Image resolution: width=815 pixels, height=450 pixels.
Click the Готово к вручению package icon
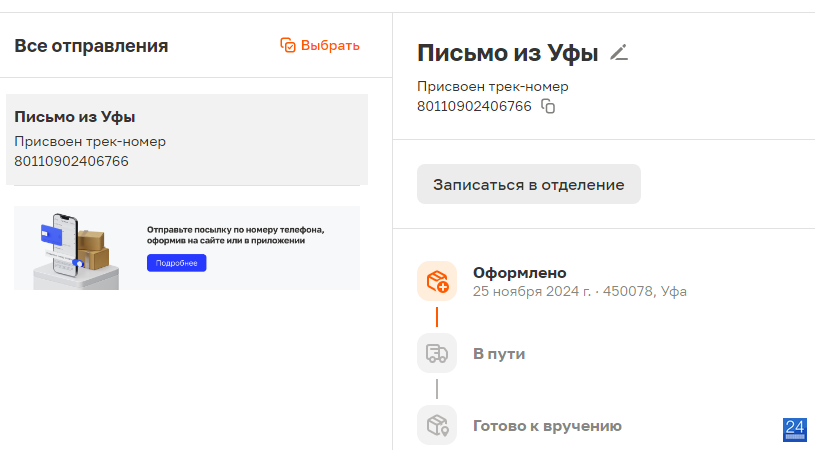click(437, 425)
